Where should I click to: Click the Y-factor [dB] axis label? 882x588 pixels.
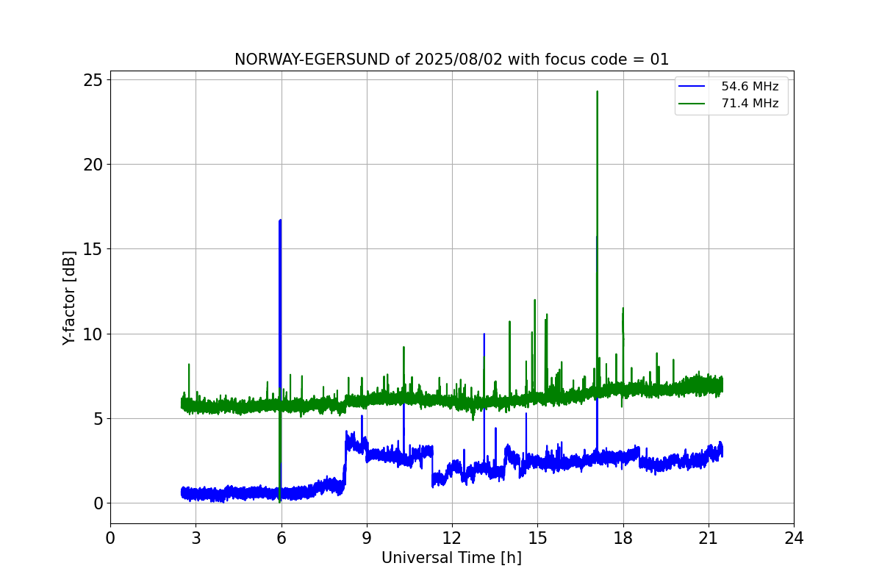pyautogui.click(x=69, y=298)
